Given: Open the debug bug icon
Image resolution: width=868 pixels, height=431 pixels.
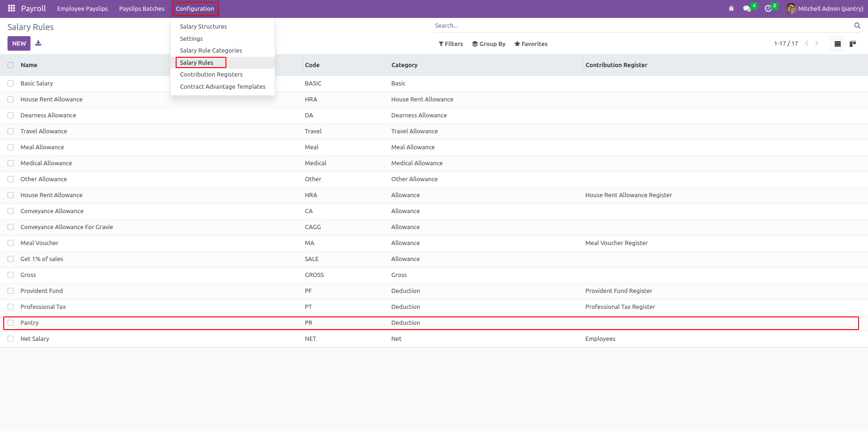Looking at the screenshot, I should [731, 8].
